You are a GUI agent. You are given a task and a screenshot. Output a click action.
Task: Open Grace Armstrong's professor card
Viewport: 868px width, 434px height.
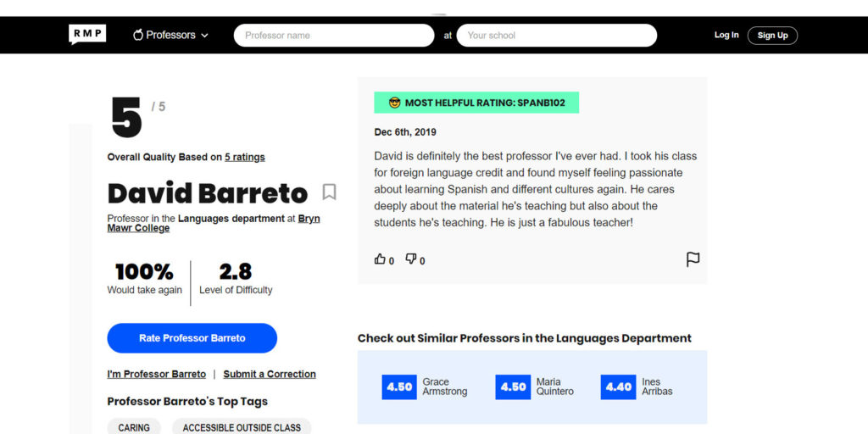click(x=425, y=387)
